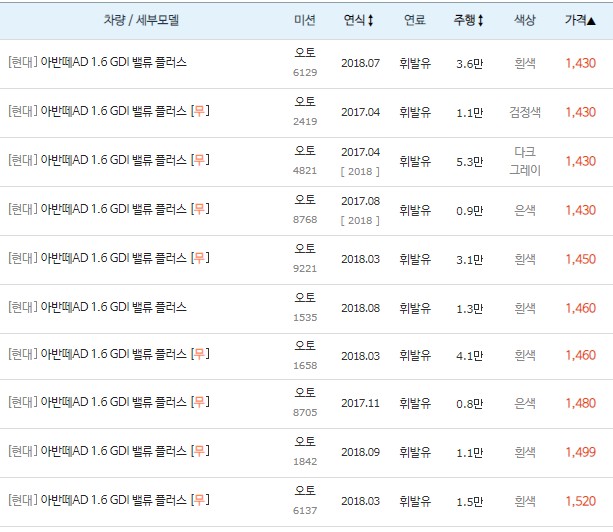Screen dimensions: 613x532
Task: Click plate number 2419
Action: [305, 122]
